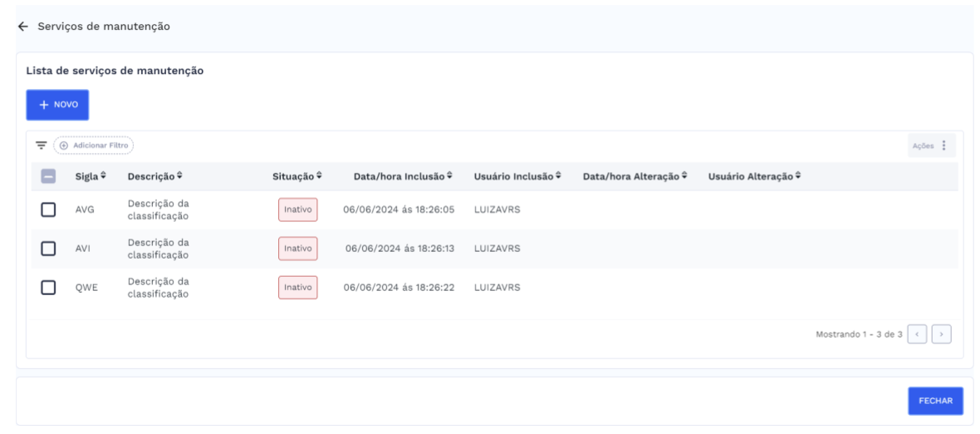Image resolution: width=980 pixels, height=434 pixels.
Task: Click Adicionar Filtro chip
Action: [x=94, y=145]
